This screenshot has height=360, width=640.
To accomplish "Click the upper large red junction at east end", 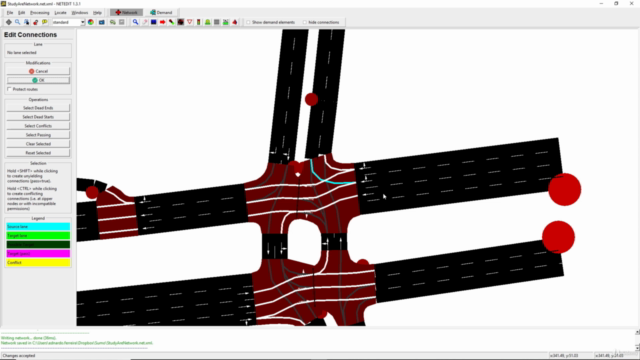I will [x=564, y=189].
